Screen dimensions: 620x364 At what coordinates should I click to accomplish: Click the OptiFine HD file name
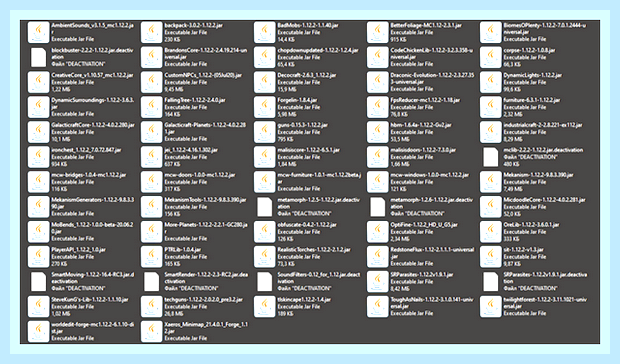pyautogui.click(x=424, y=225)
